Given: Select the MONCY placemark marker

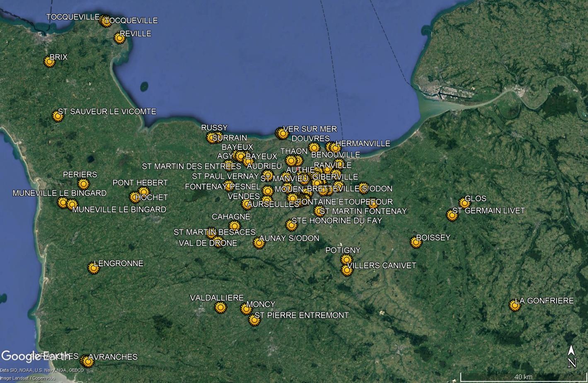Looking at the screenshot, I should click(x=246, y=309).
